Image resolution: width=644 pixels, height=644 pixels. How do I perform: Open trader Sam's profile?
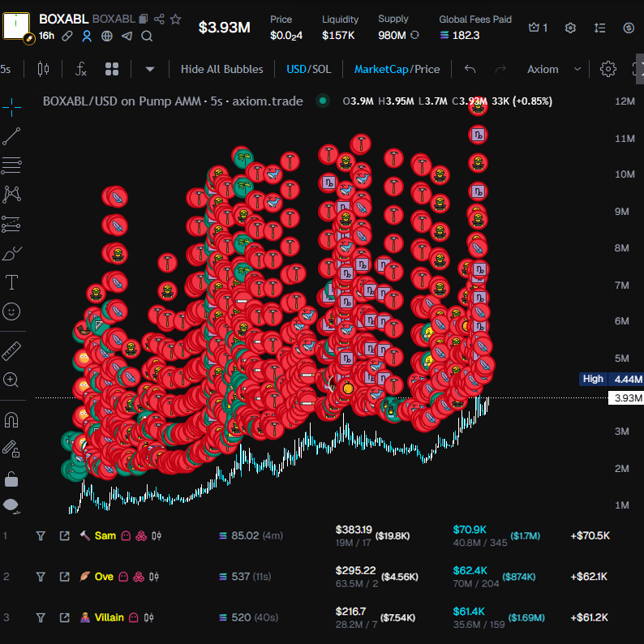[105, 536]
